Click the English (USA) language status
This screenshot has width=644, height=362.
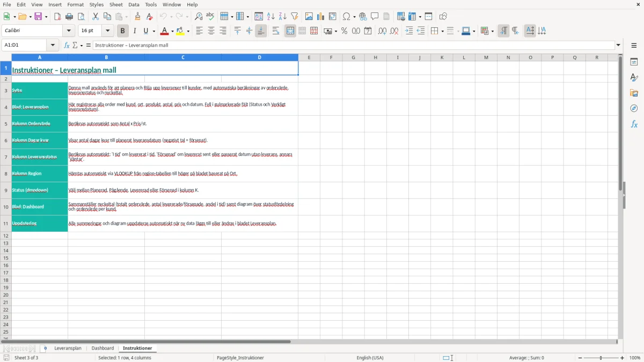pos(370,358)
